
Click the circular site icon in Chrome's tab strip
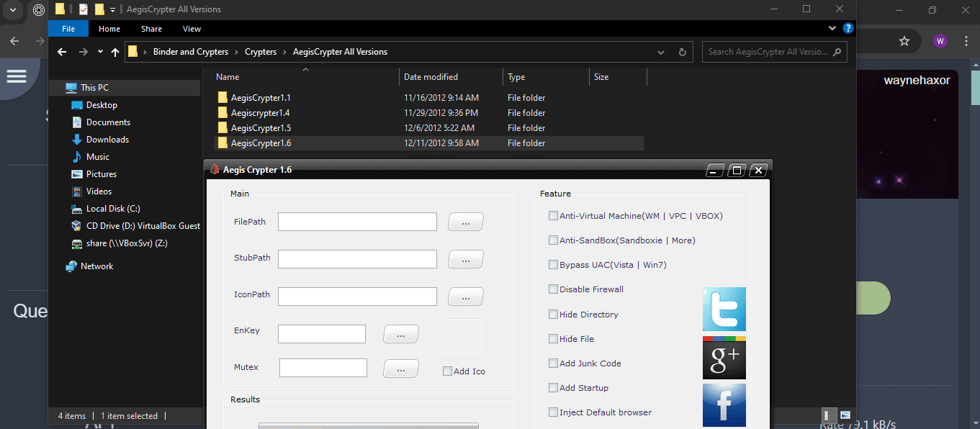pos(39,10)
